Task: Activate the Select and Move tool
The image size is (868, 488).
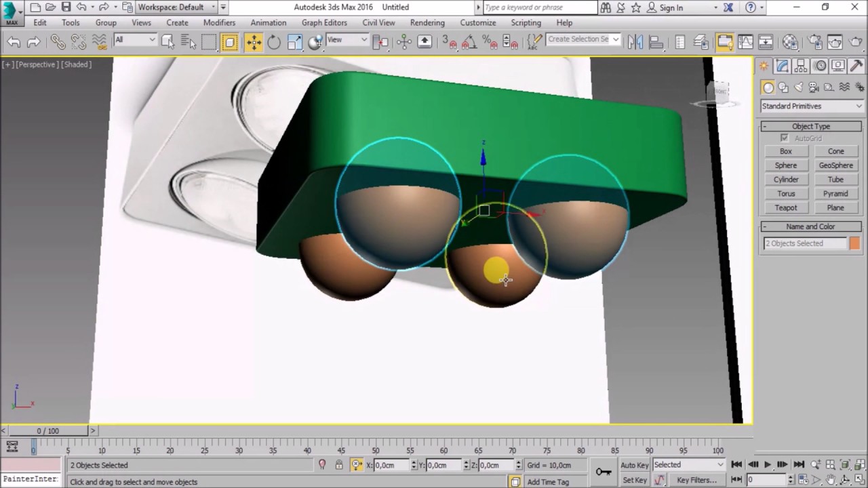Action: [x=254, y=42]
